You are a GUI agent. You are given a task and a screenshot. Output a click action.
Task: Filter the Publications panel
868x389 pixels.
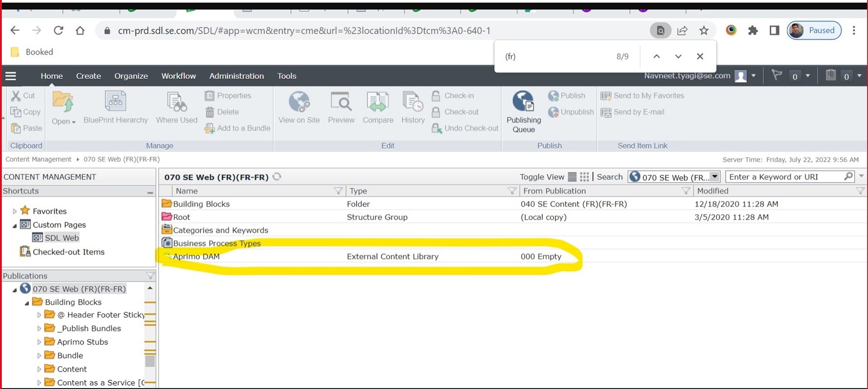[x=150, y=276]
